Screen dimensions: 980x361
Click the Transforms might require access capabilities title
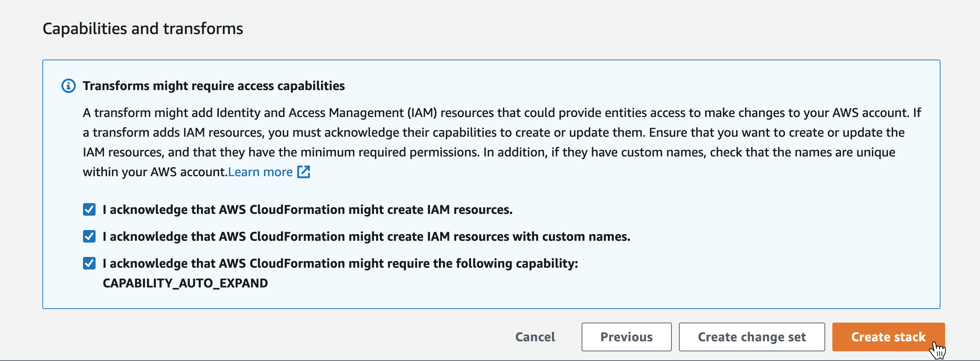click(x=213, y=86)
